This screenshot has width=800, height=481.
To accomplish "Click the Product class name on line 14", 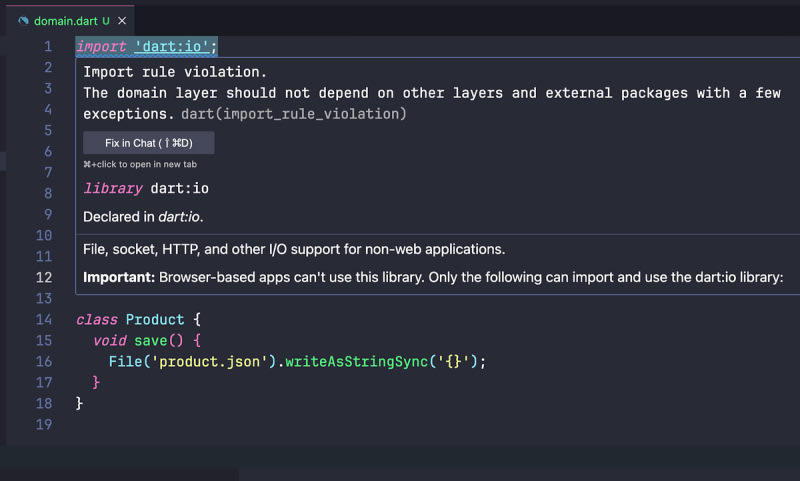I will click(x=155, y=320).
